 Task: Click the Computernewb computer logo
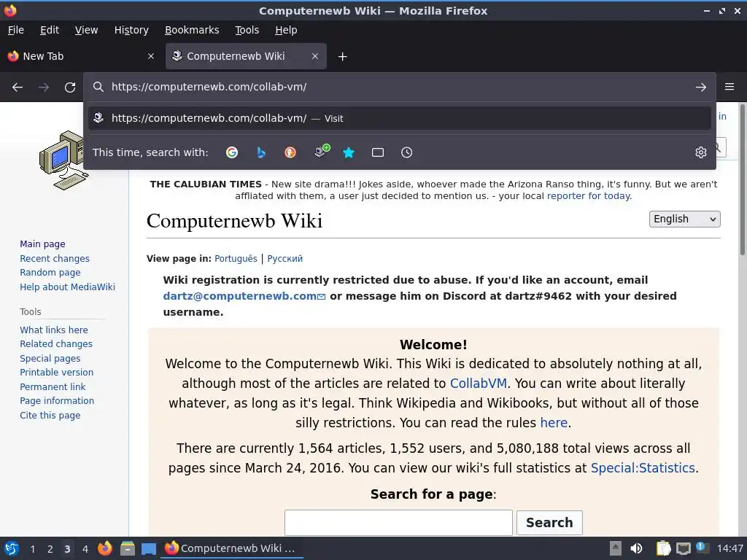64,160
